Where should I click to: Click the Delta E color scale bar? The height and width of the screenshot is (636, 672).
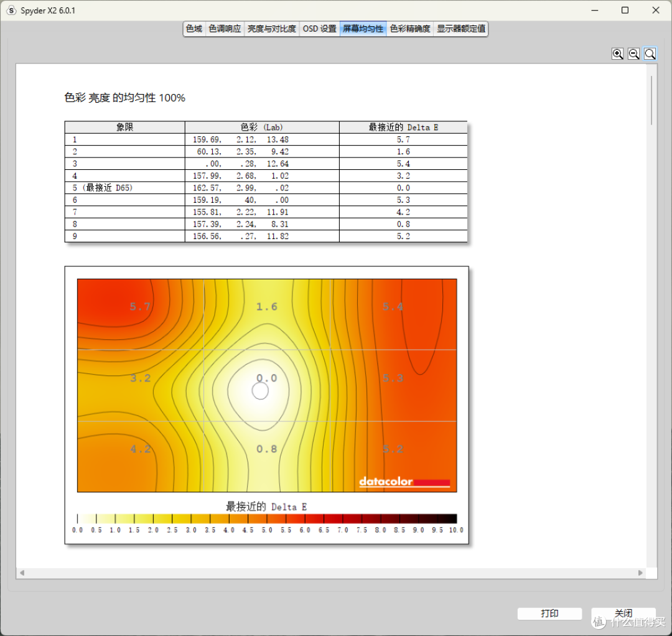pyautogui.click(x=267, y=518)
